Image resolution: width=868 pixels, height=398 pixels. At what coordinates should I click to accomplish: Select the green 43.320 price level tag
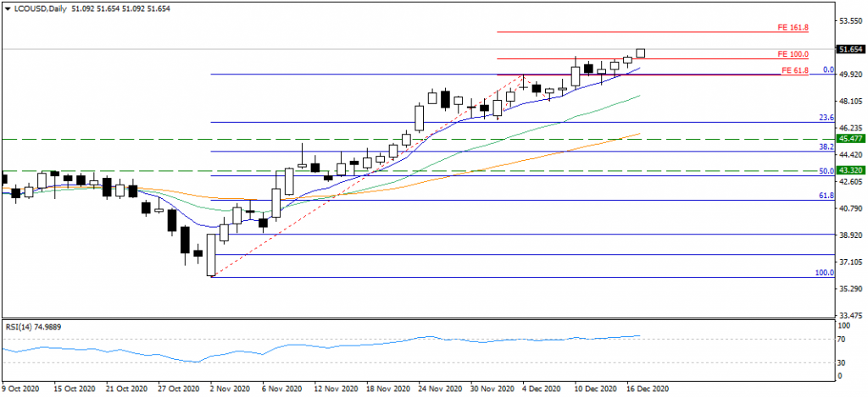849,170
